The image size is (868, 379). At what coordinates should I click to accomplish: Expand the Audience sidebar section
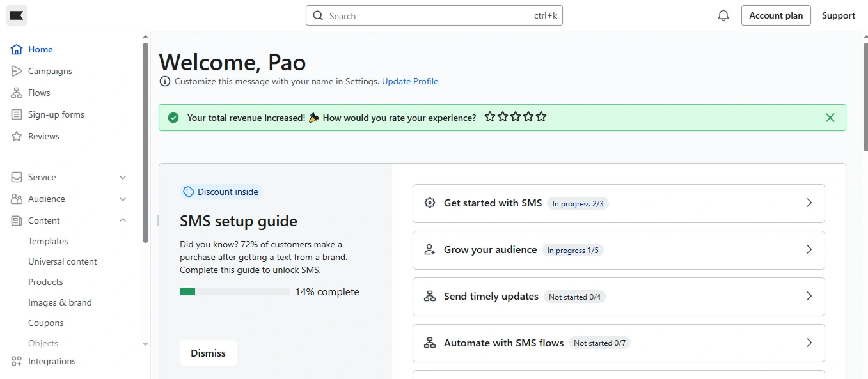pos(123,199)
